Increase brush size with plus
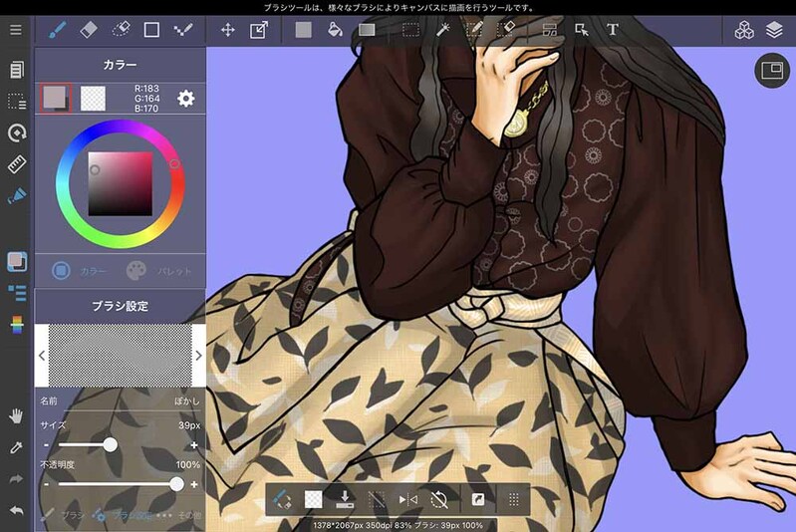The width and height of the screenshot is (796, 532). pyautogui.click(x=194, y=445)
